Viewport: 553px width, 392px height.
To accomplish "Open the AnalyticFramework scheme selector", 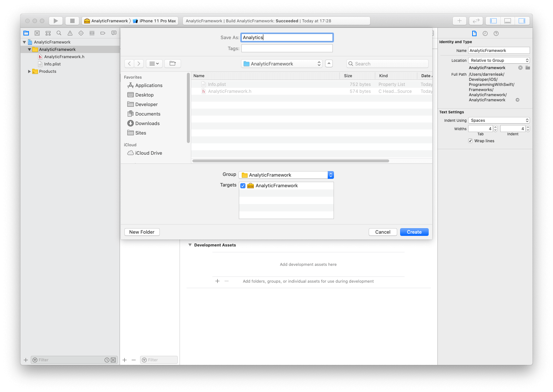I will 106,21.
